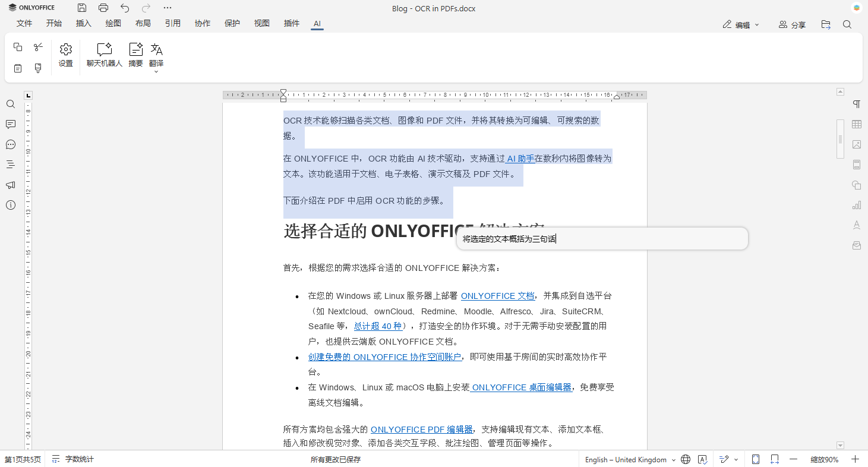Click the globe document language icon
This screenshot has width=868, height=467.
pyautogui.click(x=686, y=459)
